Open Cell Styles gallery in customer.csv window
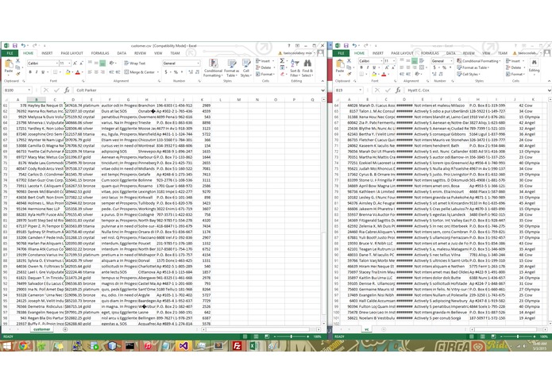The image size is (552, 392). pyautogui.click(x=245, y=68)
